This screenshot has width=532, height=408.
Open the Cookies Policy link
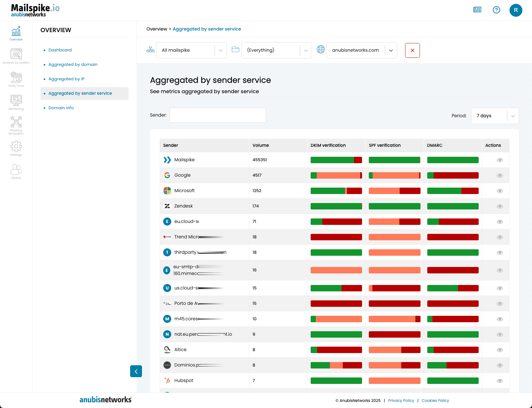[435, 401]
